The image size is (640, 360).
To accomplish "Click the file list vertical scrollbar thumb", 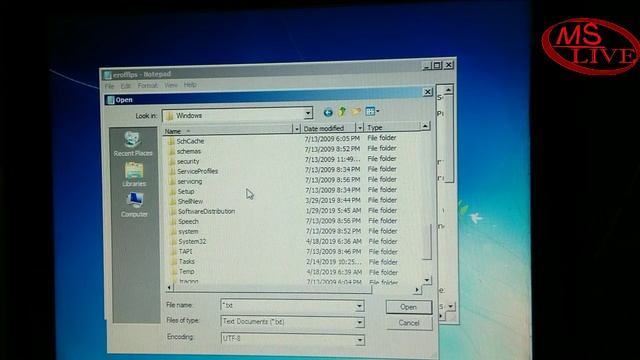I will coord(426,242).
